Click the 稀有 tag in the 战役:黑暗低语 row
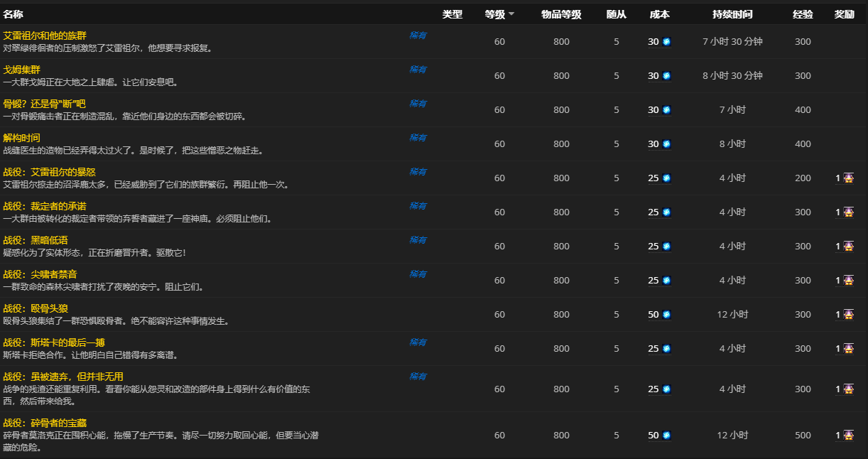 click(x=418, y=240)
